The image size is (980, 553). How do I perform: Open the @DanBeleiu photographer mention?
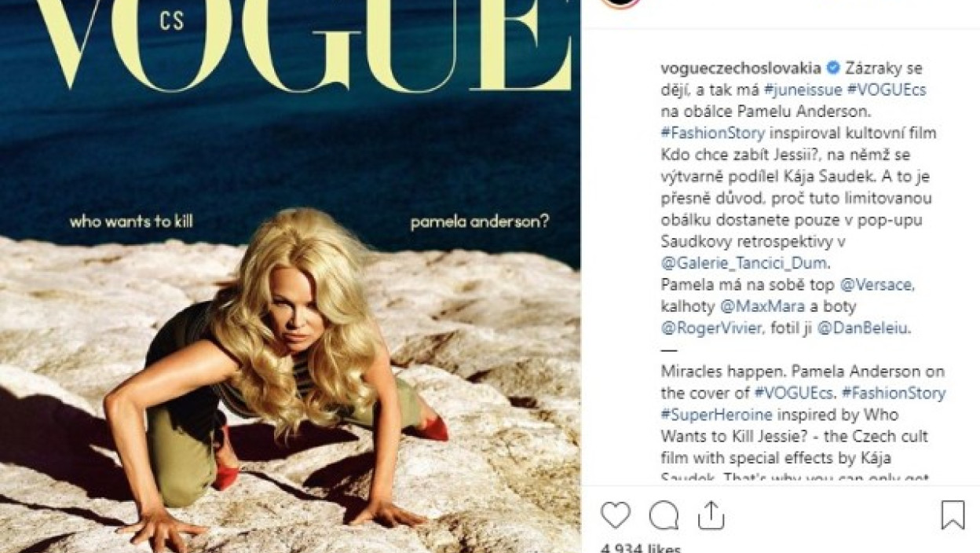coord(861,329)
